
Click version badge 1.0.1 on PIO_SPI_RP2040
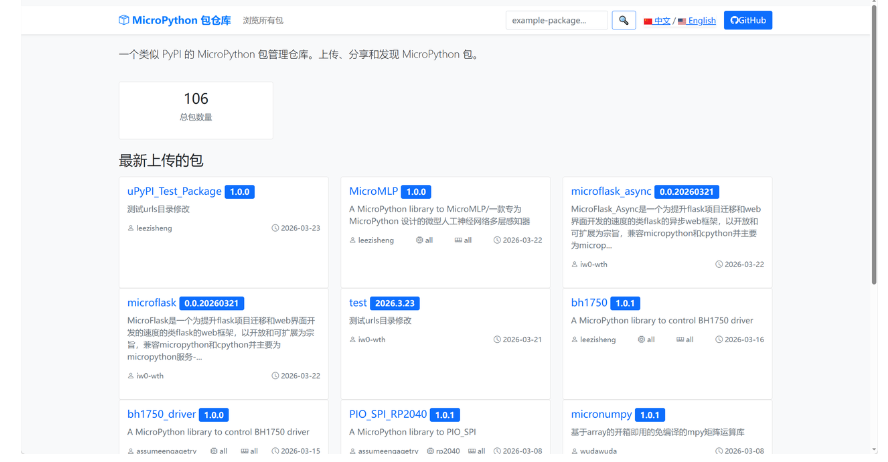[445, 415]
